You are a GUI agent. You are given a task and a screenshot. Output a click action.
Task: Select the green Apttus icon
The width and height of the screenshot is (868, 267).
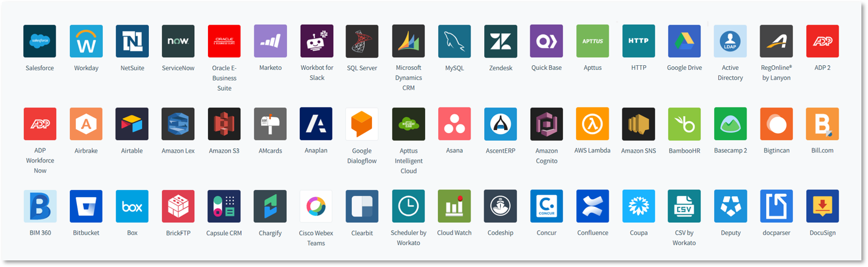pos(593,41)
